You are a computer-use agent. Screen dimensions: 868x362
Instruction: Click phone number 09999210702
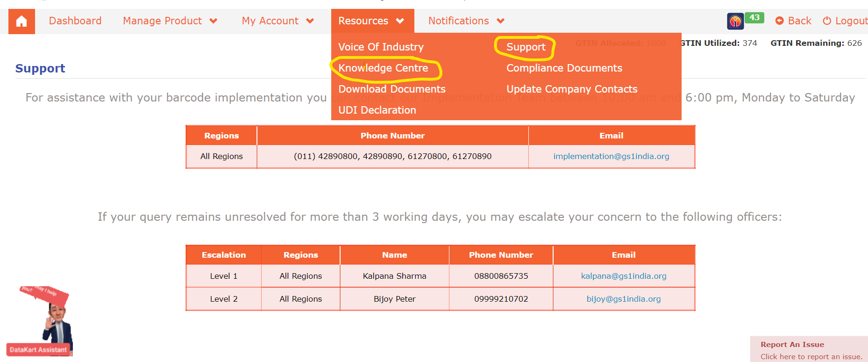point(501,299)
